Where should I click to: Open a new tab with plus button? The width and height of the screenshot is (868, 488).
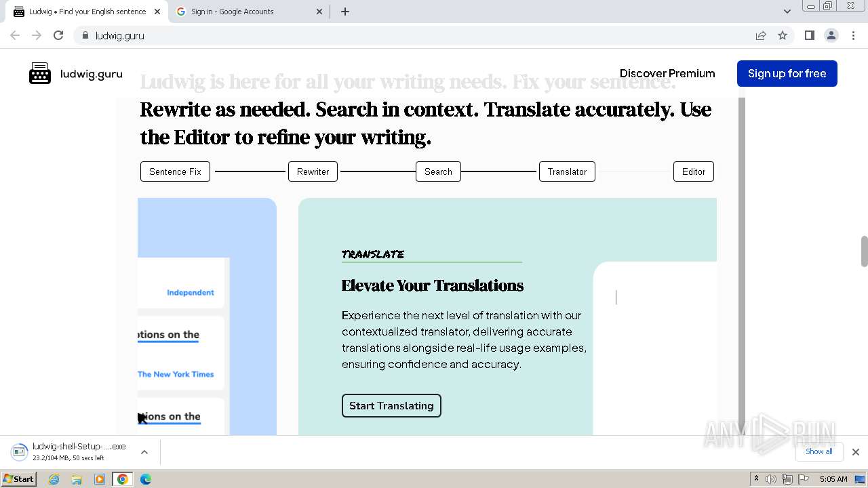[345, 12]
